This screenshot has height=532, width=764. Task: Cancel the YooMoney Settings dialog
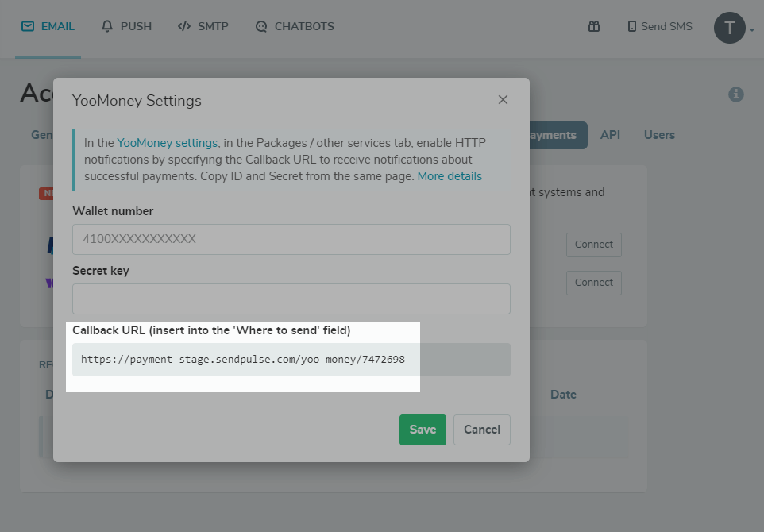click(482, 430)
